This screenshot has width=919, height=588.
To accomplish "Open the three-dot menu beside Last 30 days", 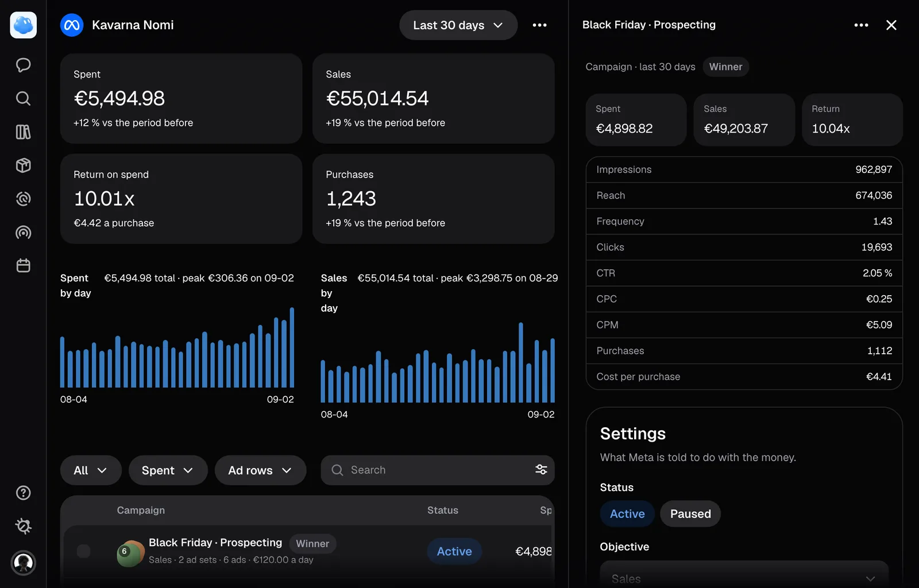I will 539,25.
